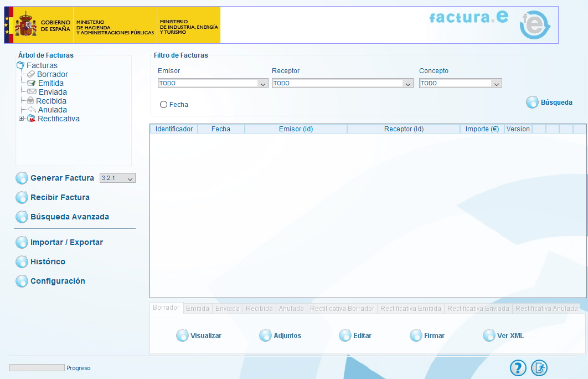Viewport: 588px width, 379px height.
Task: Sort by the Fecha column header
Action: (x=221, y=129)
